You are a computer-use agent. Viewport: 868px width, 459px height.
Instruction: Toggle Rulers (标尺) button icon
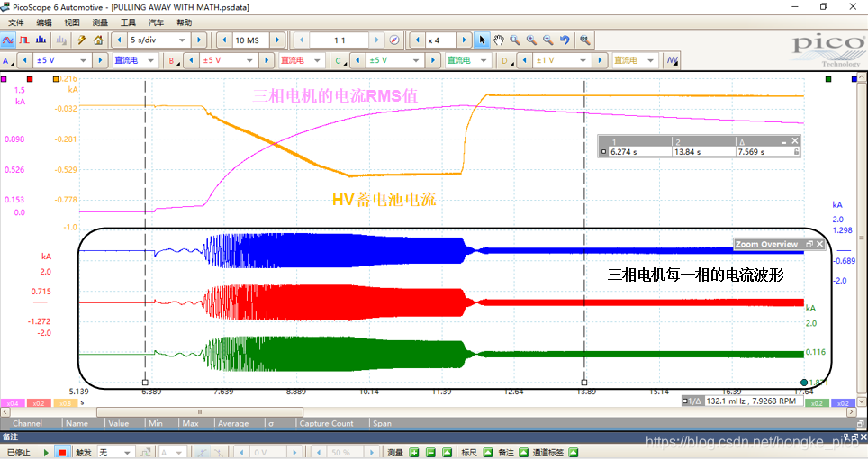[x=487, y=453]
